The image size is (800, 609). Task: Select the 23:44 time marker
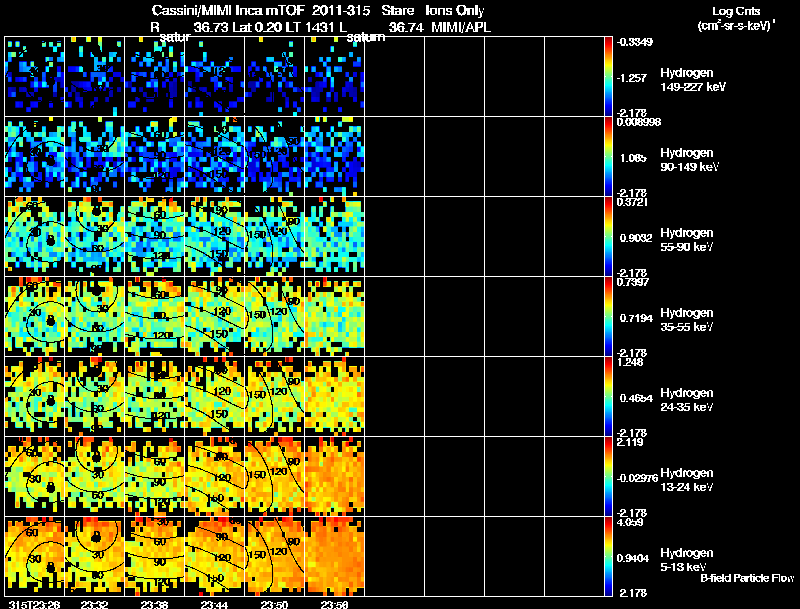coord(214,604)
